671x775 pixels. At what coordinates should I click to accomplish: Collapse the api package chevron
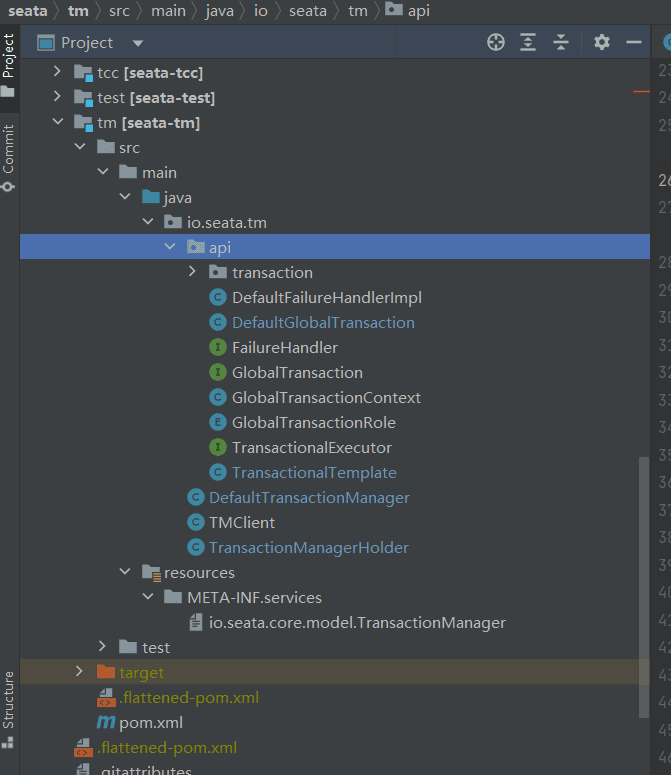(170, 246)
